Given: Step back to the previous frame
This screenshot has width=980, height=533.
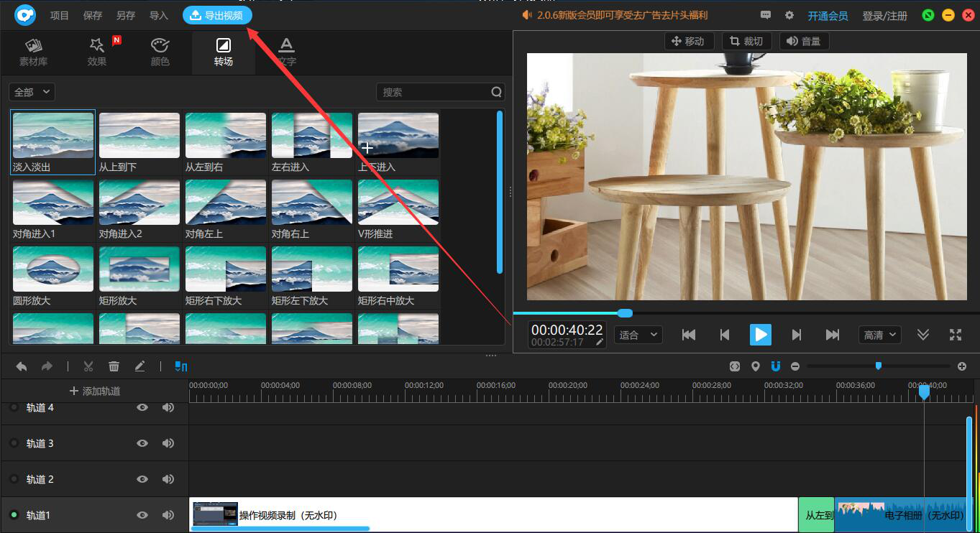Looking at the screenshot, I should coord(725,335).
